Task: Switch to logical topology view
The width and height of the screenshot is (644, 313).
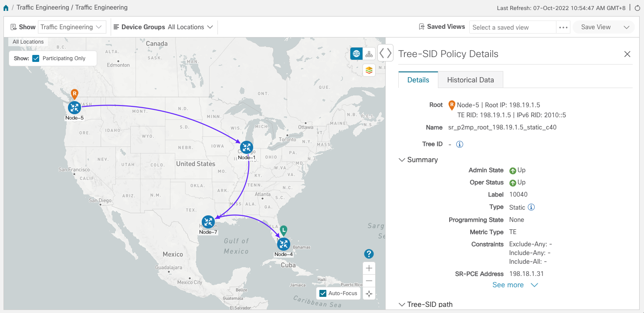Action: click(369, 54)
